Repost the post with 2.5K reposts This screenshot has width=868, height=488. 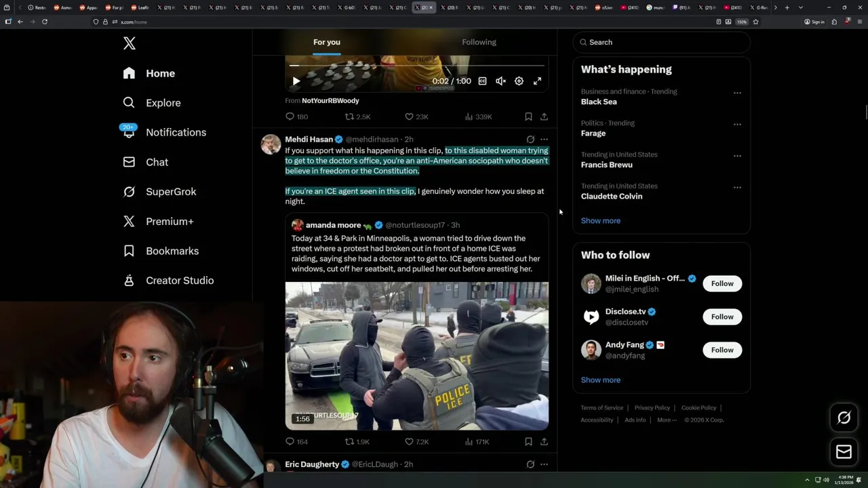tap(357, 117)
